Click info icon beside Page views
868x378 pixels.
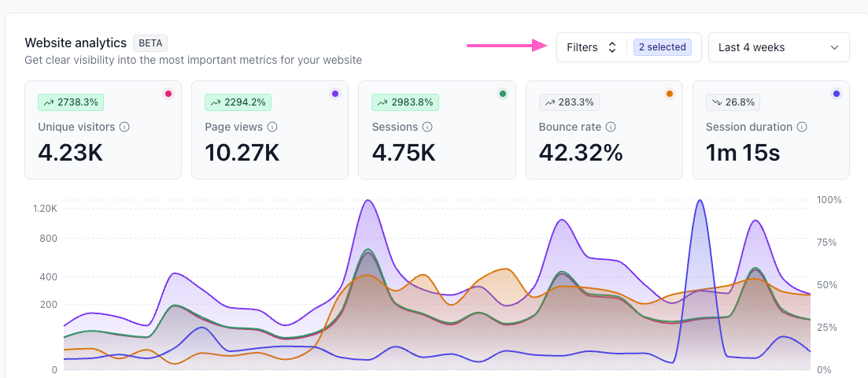pos(272,127)
